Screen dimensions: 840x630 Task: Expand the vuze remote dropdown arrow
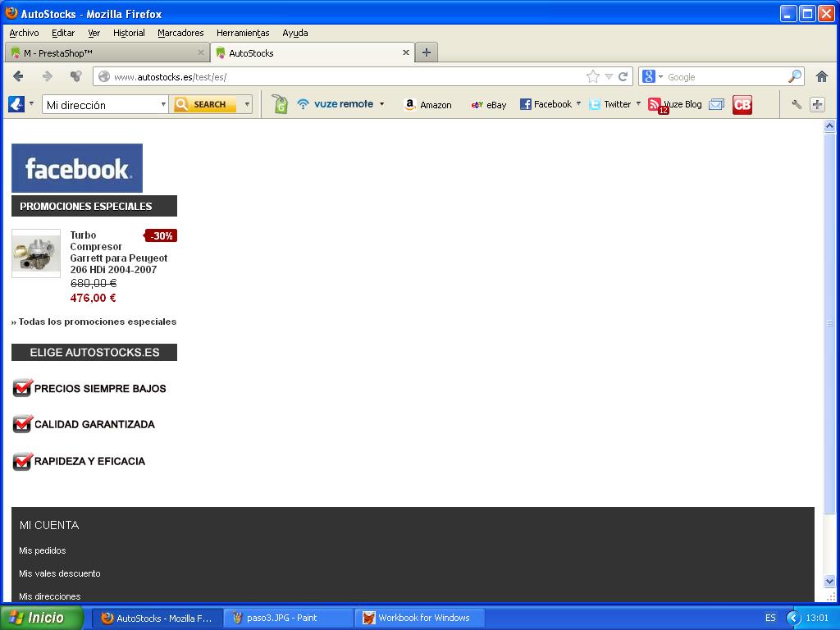382,104
